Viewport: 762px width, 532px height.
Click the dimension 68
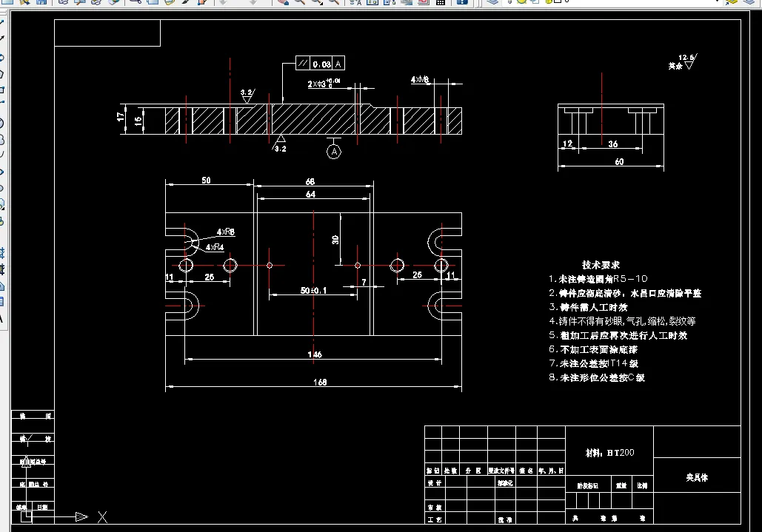(310, 181)
